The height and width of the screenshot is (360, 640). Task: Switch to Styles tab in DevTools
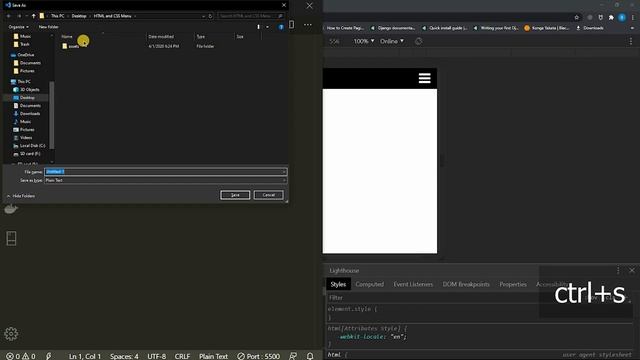(x=338, y=284)
